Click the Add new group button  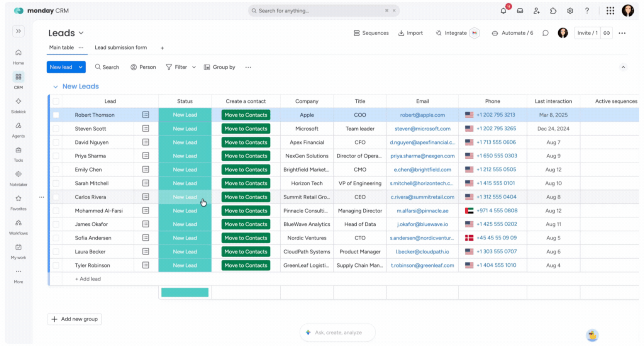coord(75,319)
